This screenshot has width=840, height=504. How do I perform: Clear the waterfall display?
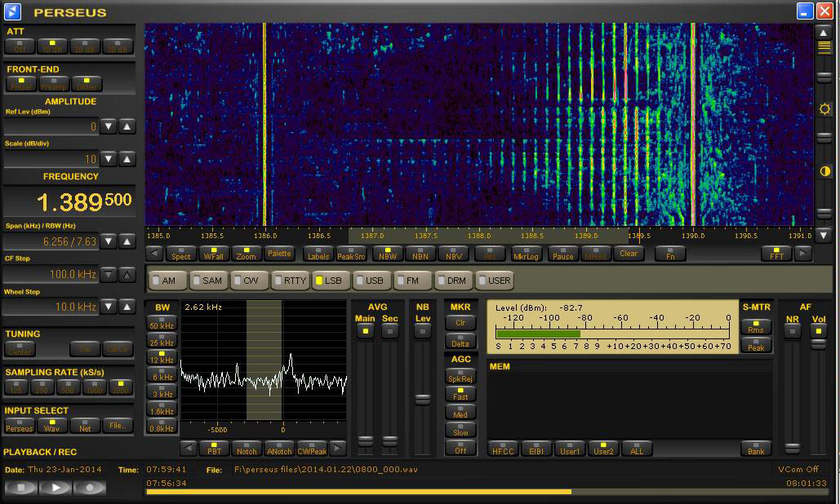coord(629,254)
